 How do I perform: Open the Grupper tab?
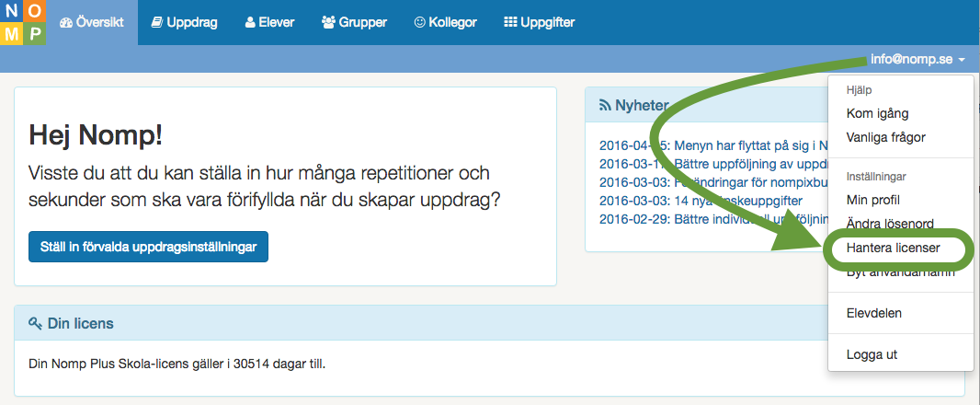[354, 22]
